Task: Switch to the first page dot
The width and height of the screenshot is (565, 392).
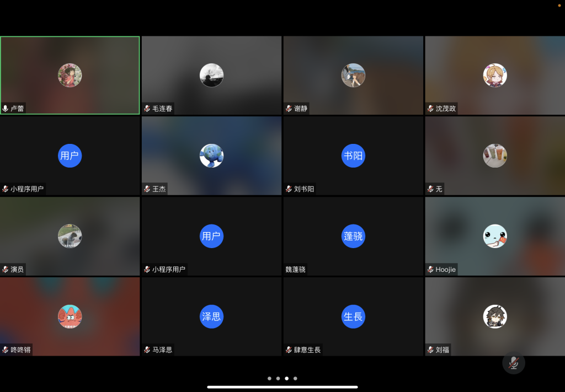Action: coord(269,379)
